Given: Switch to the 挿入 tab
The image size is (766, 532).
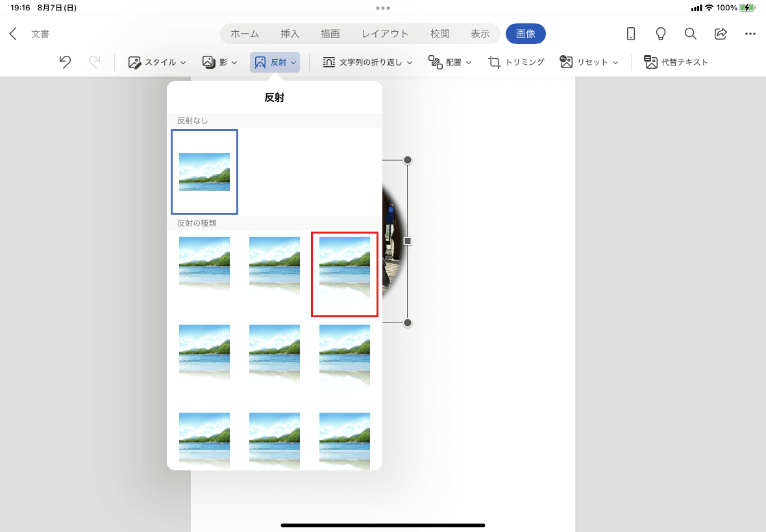Looking at the screenshot, I should coord(290,34).
